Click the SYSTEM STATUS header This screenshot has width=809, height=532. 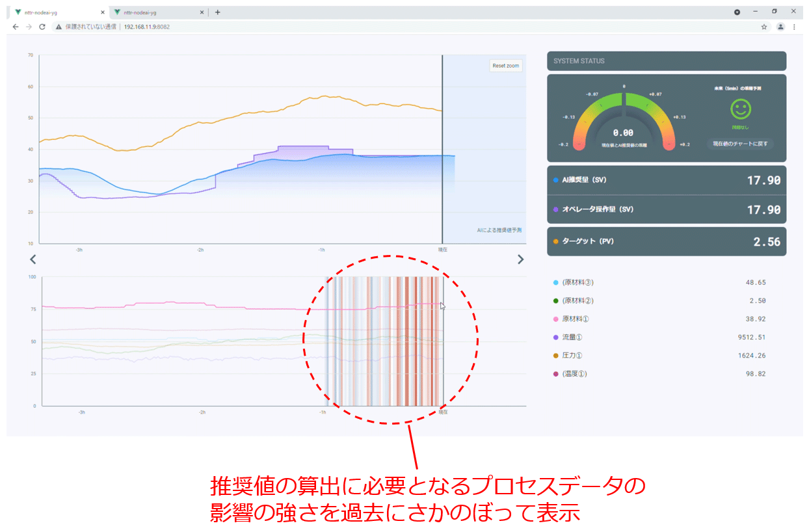coord(667,61)
